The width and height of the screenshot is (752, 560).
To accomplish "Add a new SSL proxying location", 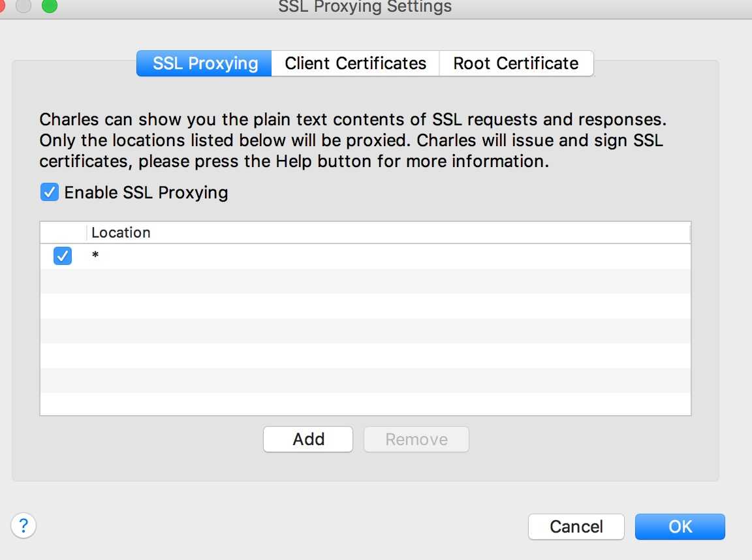I will tap(308, 439).
